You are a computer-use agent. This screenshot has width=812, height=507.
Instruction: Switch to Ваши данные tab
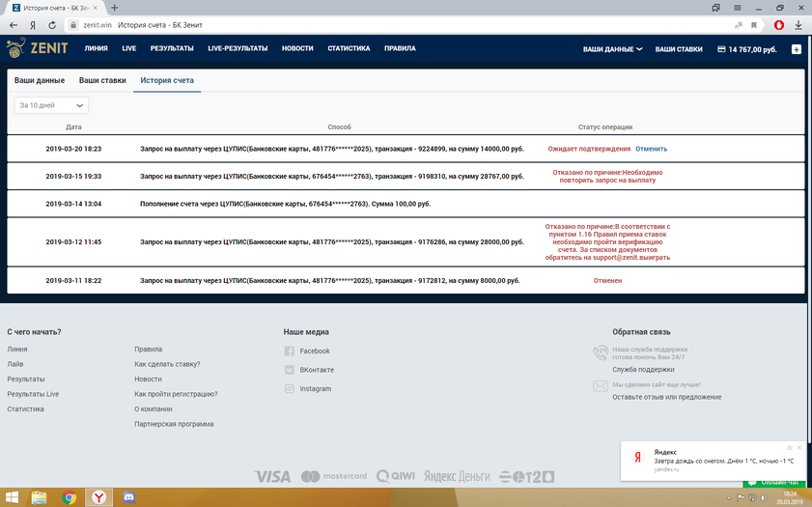(40, 80)
